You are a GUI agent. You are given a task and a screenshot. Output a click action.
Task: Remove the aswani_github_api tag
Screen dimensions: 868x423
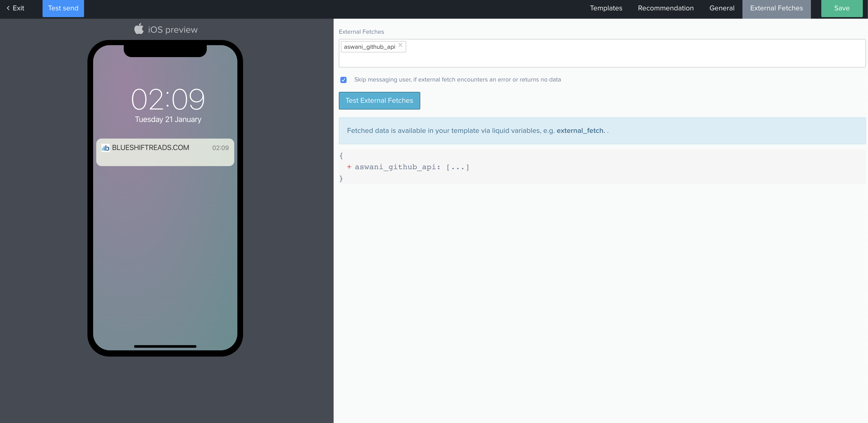[400, 45]
